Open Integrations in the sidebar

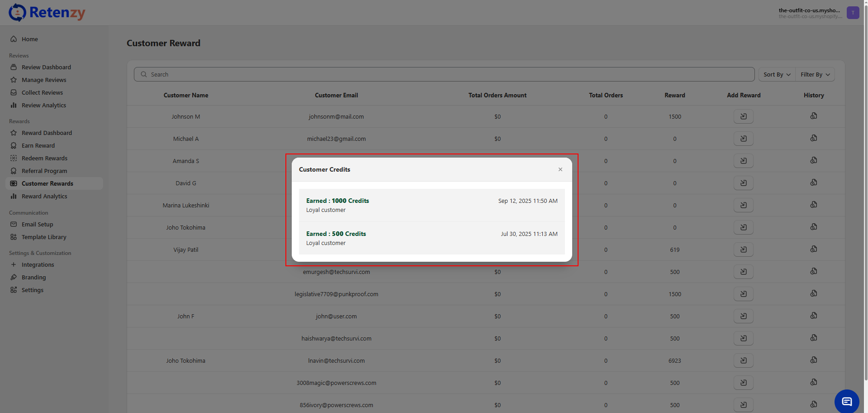tap(38, 265)
